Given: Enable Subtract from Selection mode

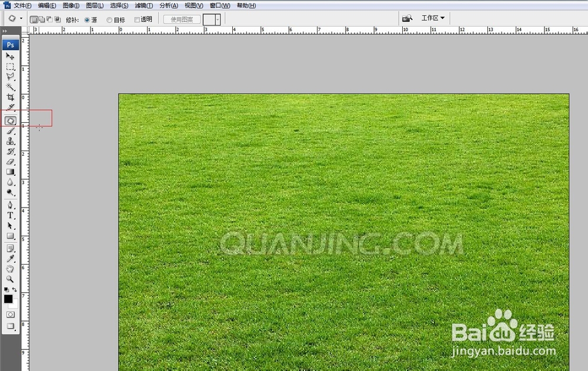Looking at the screenshot, I should 49,19.
